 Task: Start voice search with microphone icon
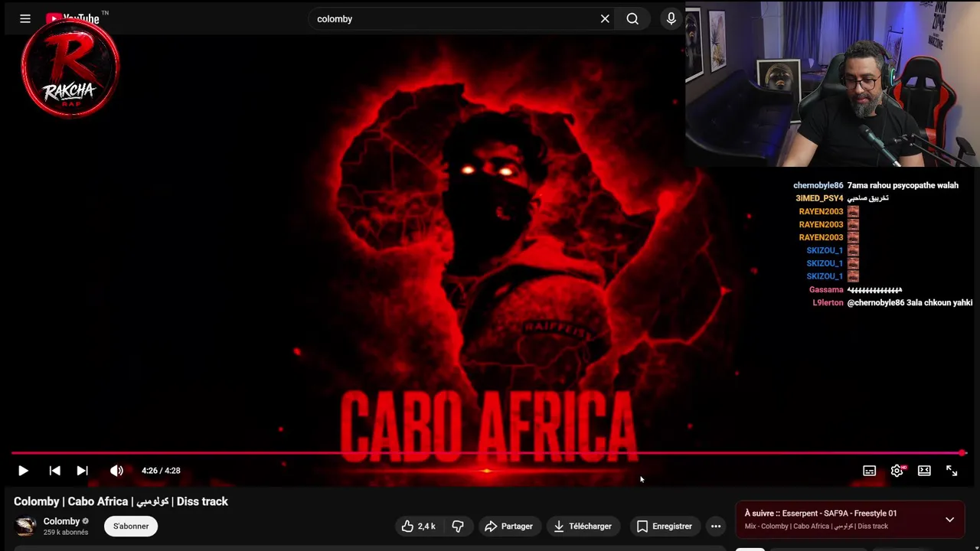tap(671, 19)
